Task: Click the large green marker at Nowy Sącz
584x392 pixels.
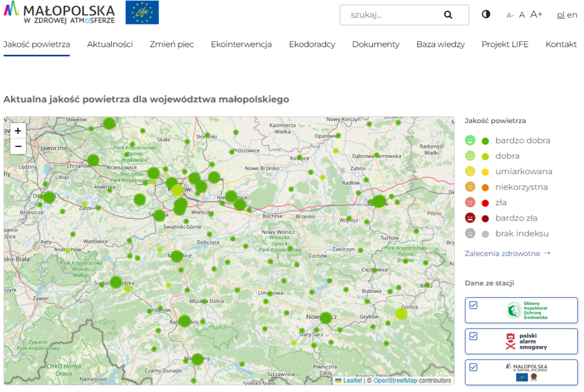Action: 326,317
